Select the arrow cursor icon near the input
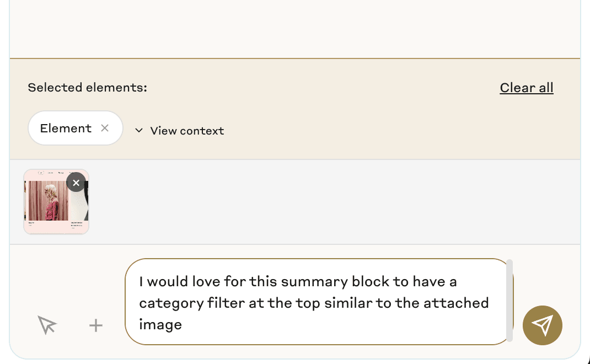Image resolution: width=590 pixels, height=364 pixels. click(x=47, y=325)
